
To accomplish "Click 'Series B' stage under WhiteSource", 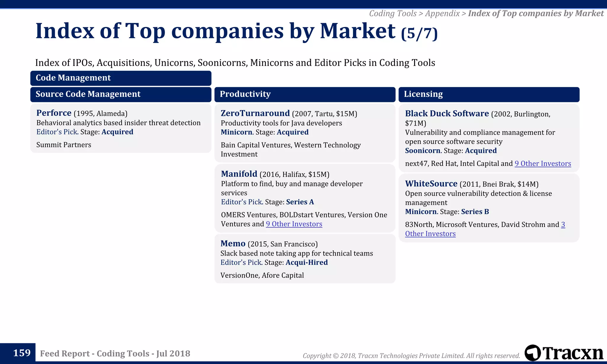I will (475, 211).
